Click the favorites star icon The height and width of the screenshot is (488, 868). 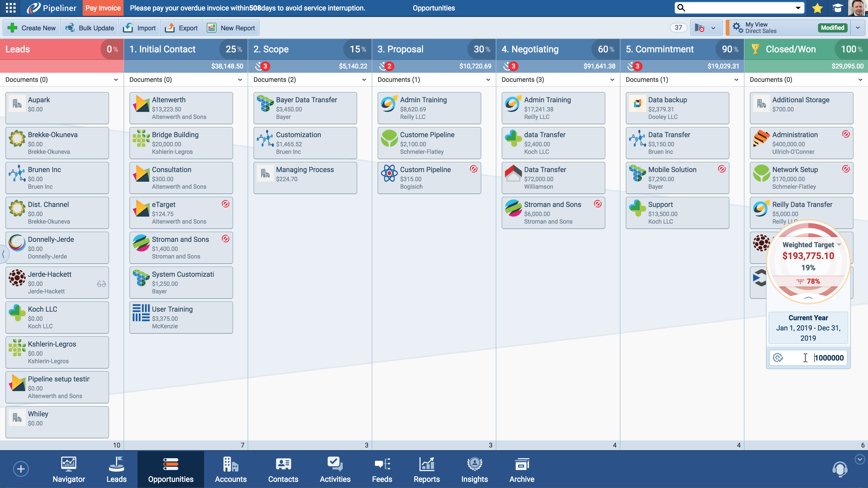coord(817,8)
